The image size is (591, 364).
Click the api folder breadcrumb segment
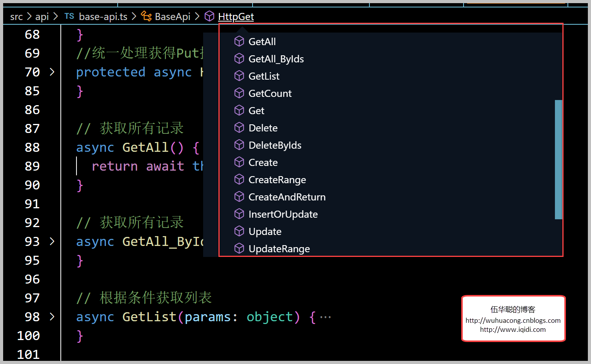pos(42,16)
